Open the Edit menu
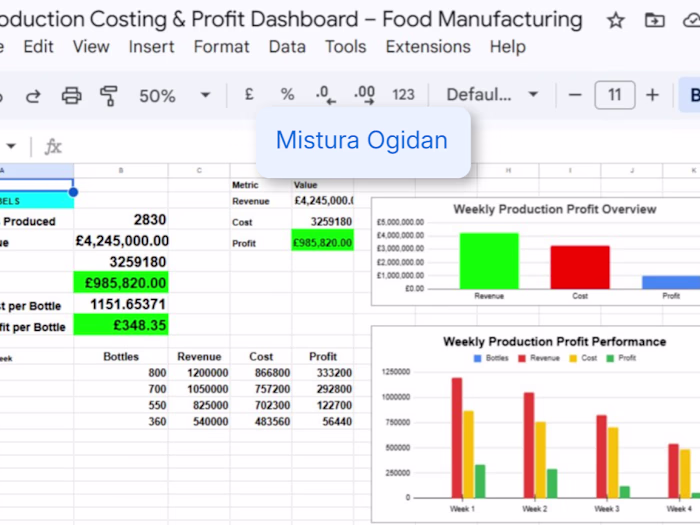Viewport: 700px width, 525px height. (x=38, y=46)
